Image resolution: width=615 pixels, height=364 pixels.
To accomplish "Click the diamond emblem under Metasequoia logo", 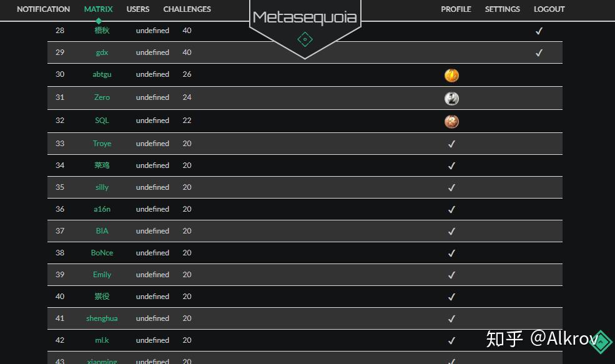I will pos(305,39).
